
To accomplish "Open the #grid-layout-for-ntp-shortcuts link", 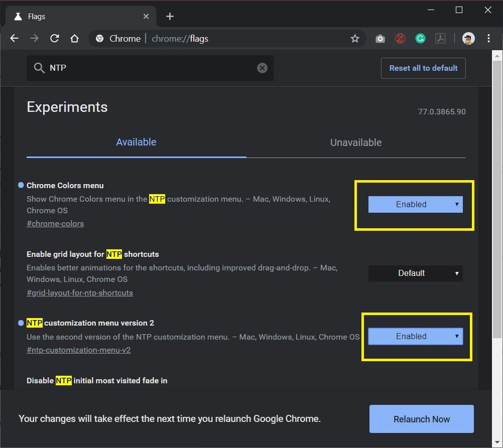I will [x=80, y=293].
